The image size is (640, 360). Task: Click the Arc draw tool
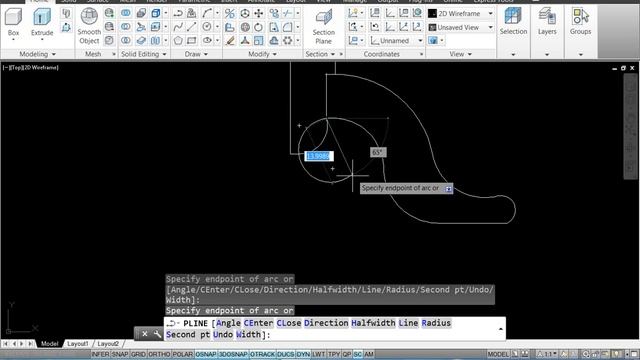coord(207,13)
